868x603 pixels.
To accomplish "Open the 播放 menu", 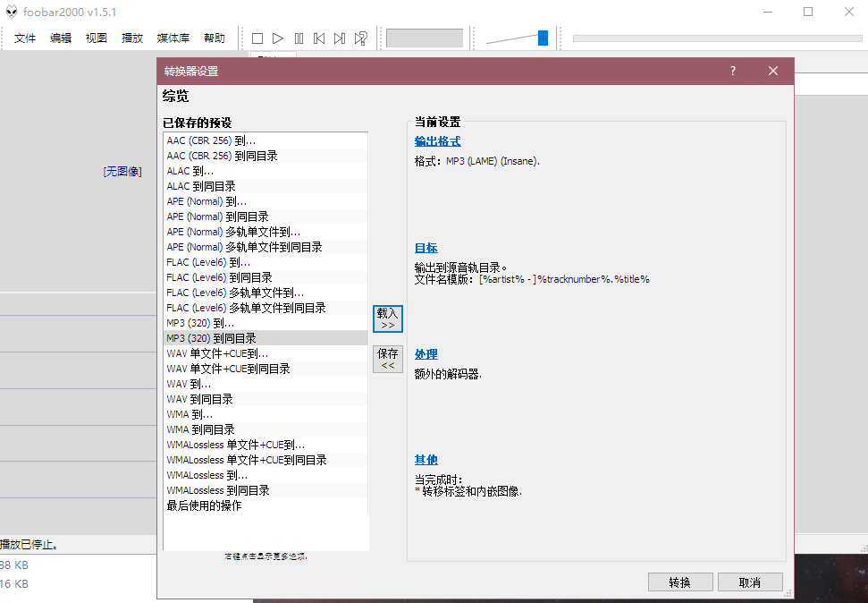I will pyautogui.click(x=132, y=38).
